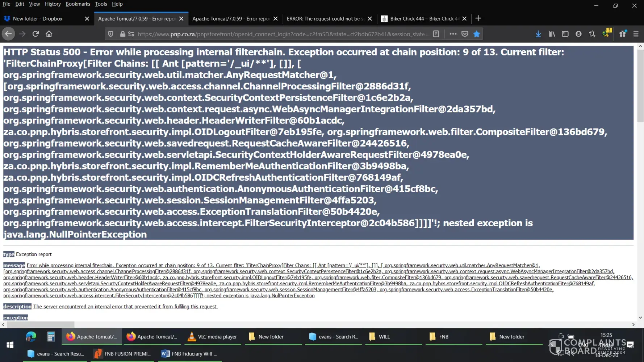
Task: Click the 'Exception report' type text
Action: [34, 254]
